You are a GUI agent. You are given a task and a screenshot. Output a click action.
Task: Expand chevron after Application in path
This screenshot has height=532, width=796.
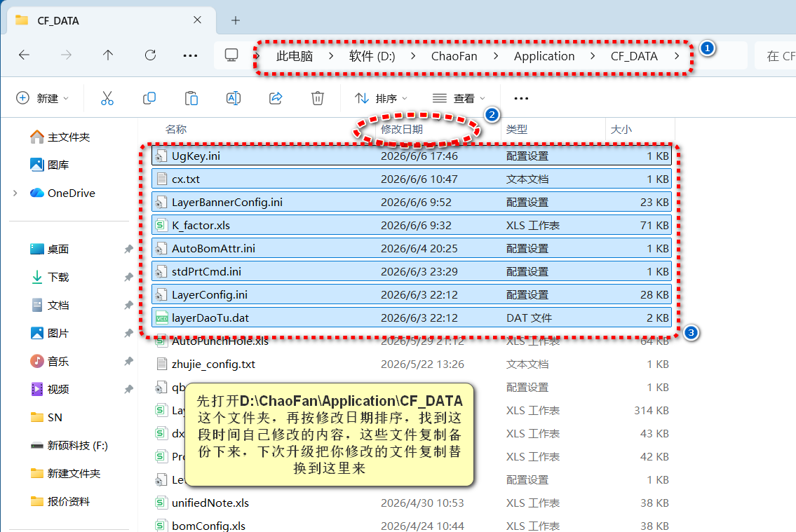click(593, 56)
